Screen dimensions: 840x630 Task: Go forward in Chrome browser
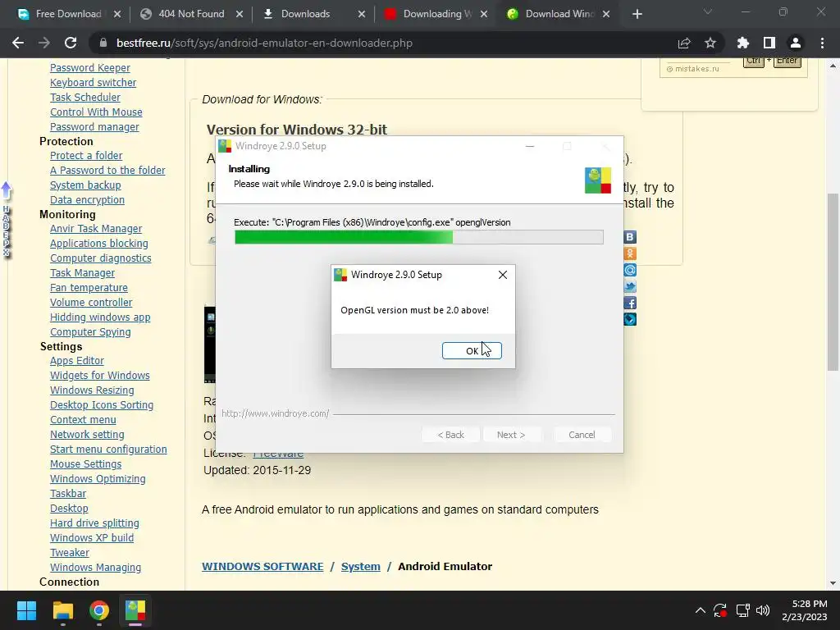pos(44,43)
